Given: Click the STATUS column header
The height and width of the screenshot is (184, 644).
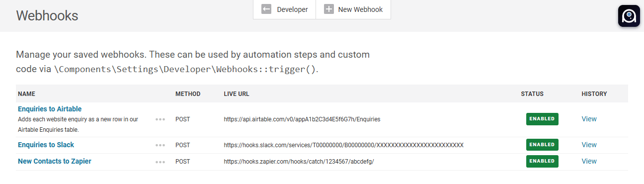Looking at the screenshot, I should point(532,94).
